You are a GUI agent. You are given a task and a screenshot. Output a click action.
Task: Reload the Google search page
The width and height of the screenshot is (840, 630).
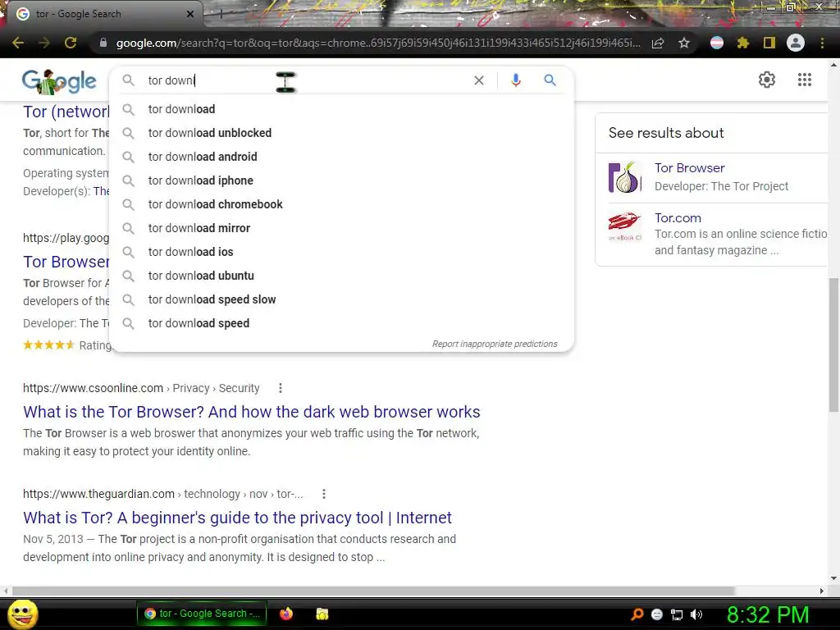(x=71, y=43)
